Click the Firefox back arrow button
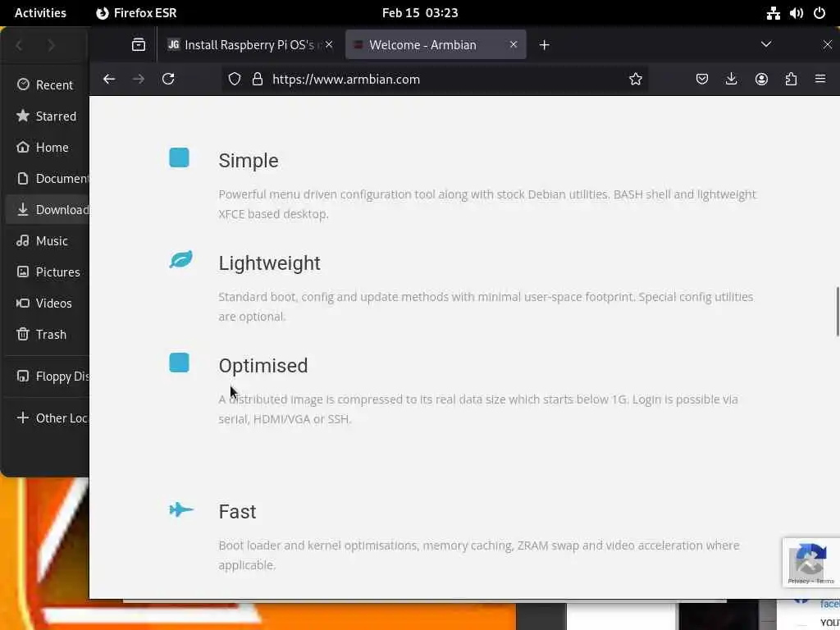The image size is (840, 630). (109, 80)
